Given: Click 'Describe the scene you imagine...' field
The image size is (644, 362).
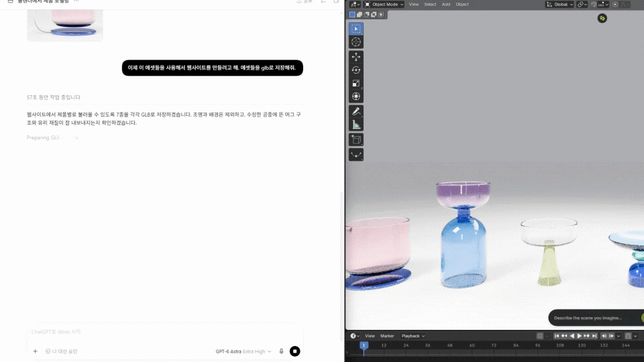Looking at the screenshot, I should click(595, 318).
